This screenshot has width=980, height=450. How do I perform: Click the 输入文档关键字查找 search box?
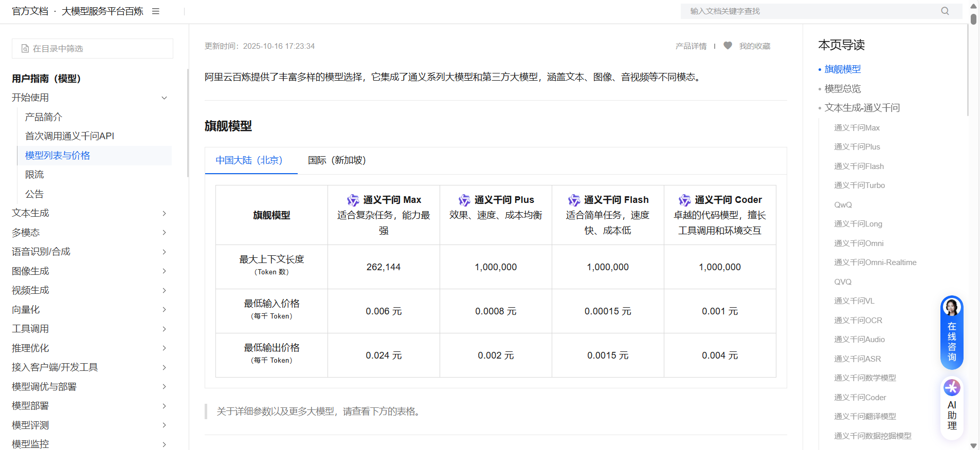tap(812, 11)
